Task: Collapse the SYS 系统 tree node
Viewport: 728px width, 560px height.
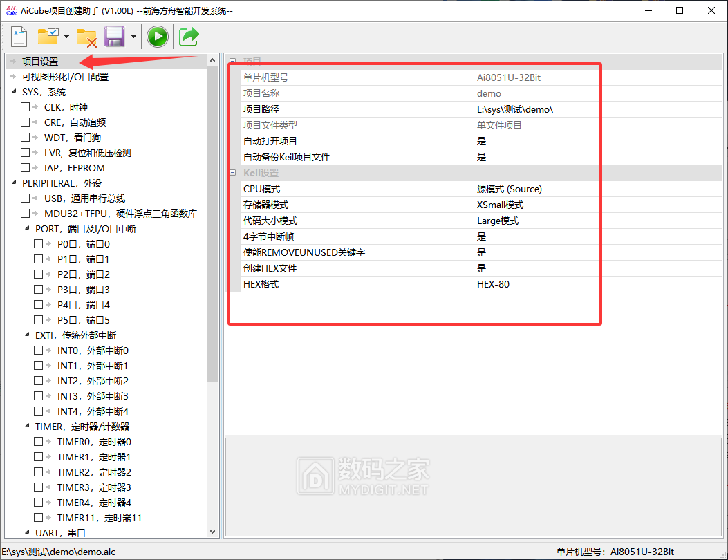Action: [x=14, y=92]
